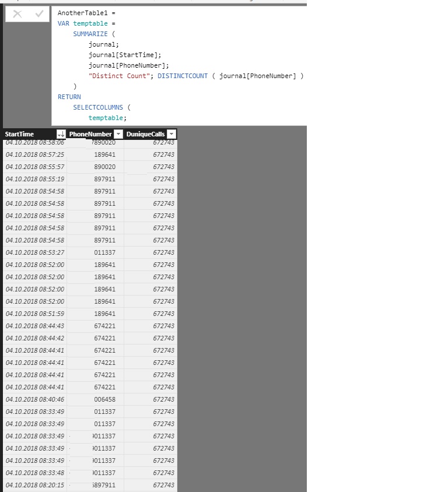448x492 pixels.
Task: Select phone 897911 in 08:55:19 row
Action: (x=96, y=179)
